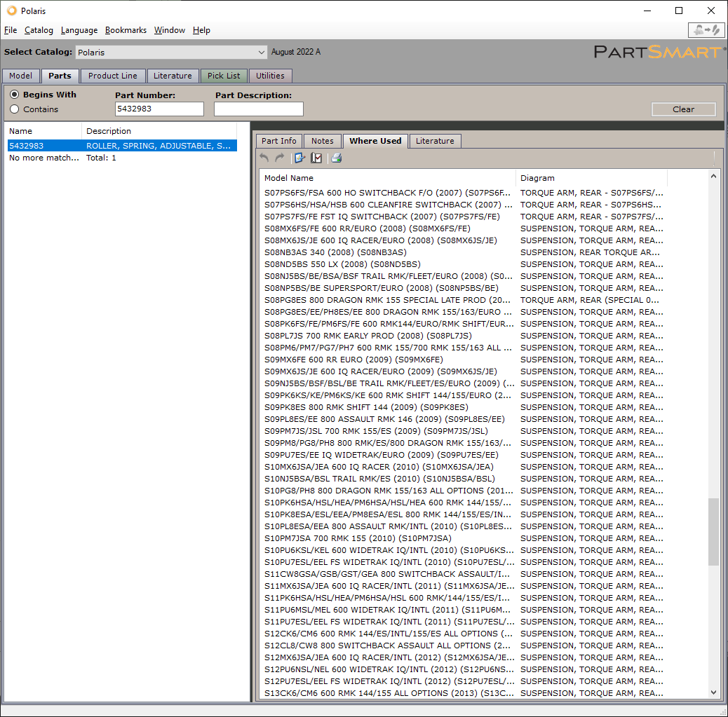The width and height of the screenshot is (728, 717).
Task: Select the S08NB3AS 340 (2008) row
Action: pyautogui.click(x=464, y=252)
